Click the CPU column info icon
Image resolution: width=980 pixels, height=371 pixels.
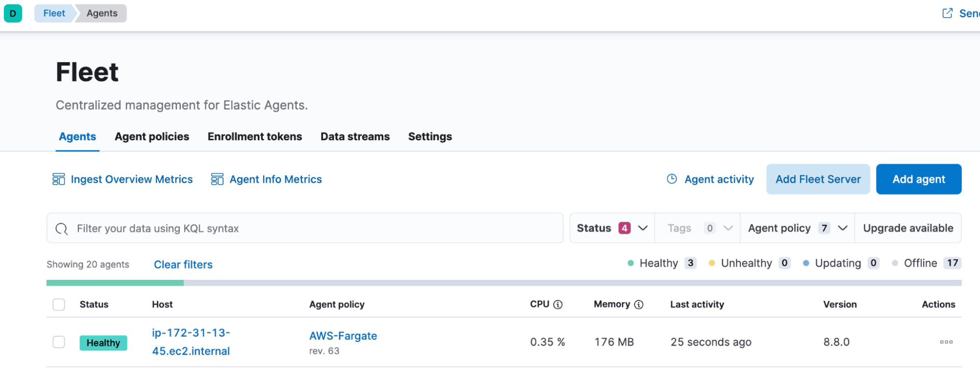pyautogui.click(x=558, y=304)
